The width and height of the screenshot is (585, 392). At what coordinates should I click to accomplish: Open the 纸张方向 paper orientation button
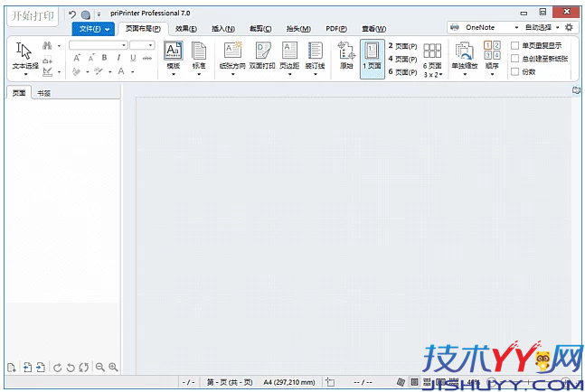[232, 58]
